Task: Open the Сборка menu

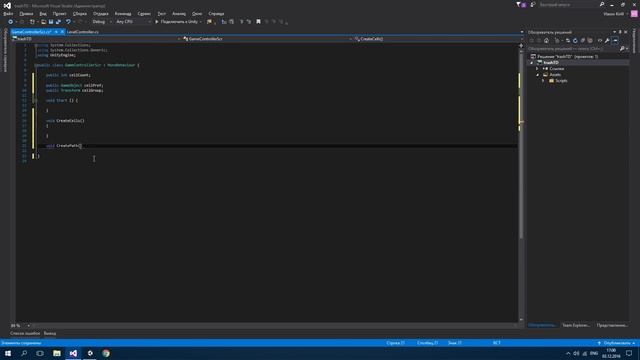Action: pos(80,13)
